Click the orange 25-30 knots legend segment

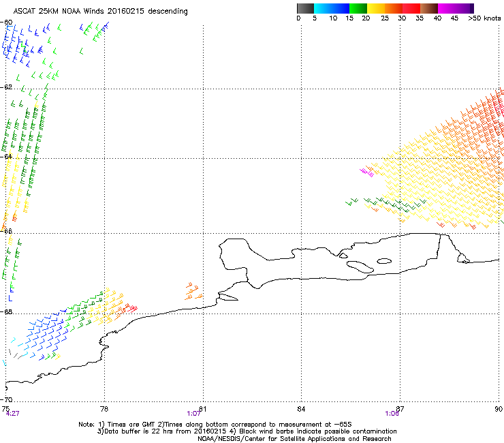[x=394, y=8]
